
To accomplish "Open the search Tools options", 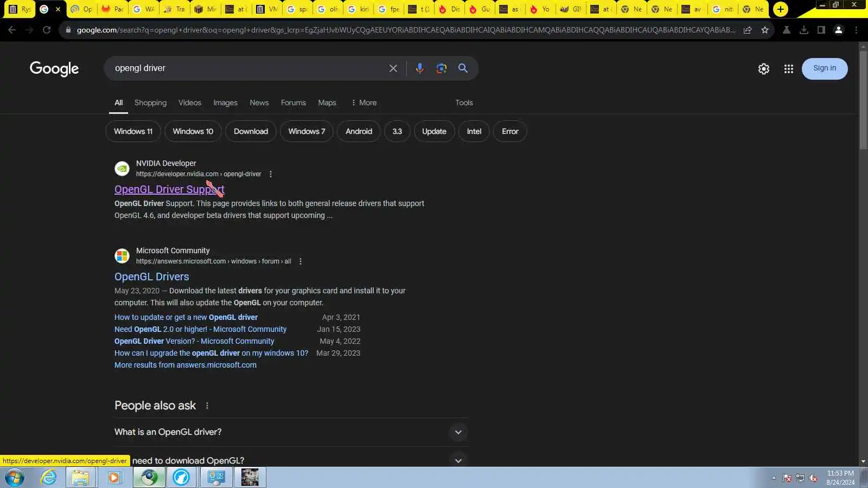I will point(464,103).
